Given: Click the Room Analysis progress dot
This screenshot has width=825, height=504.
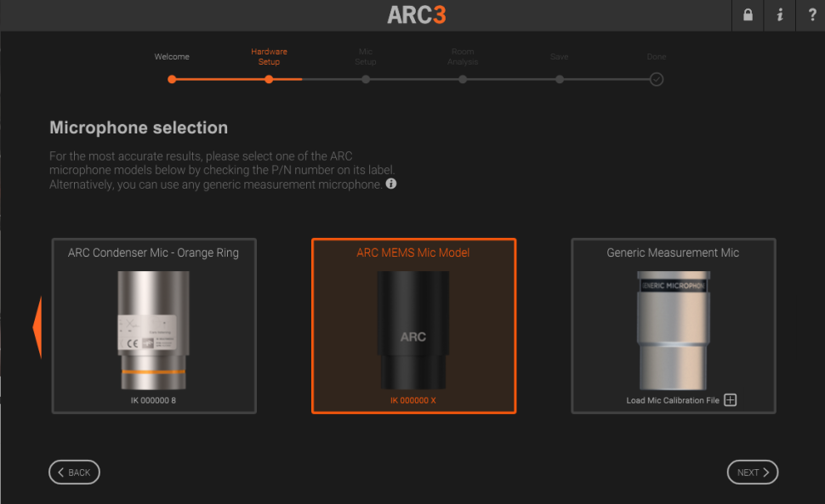Looking at the screenshot, I should tap(463, 79).
